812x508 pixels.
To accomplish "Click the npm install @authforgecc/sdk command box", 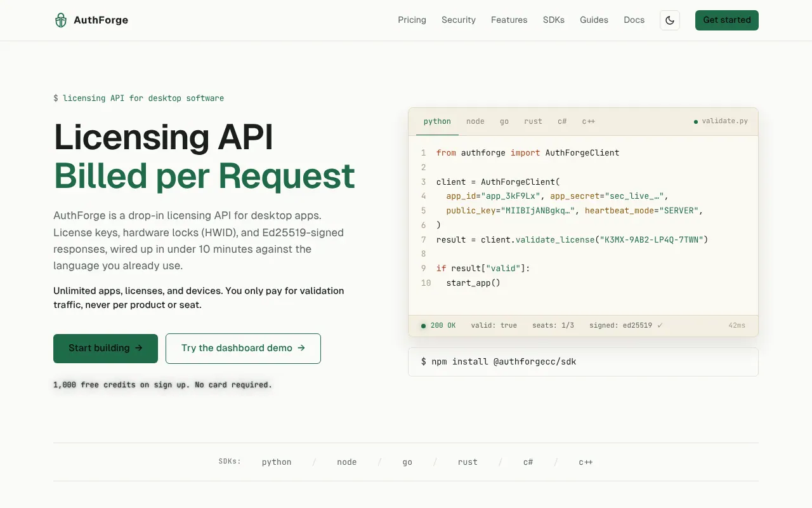I will click(583, 362).
